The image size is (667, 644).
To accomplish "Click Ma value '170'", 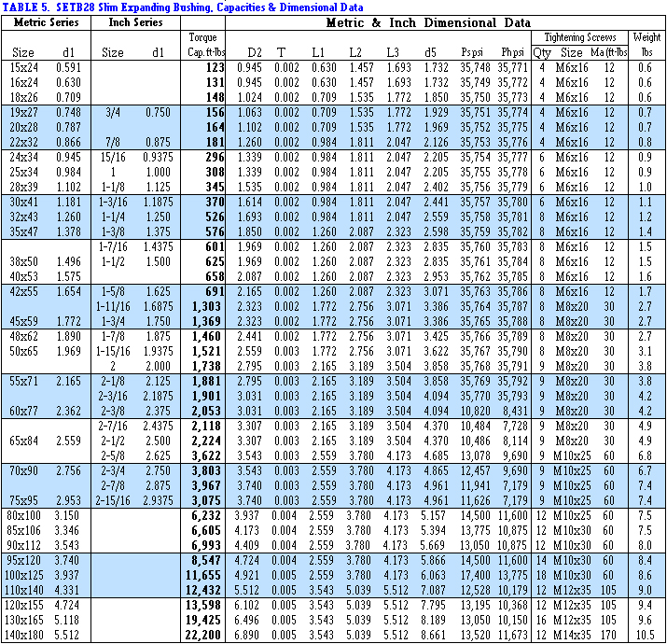I will (x=609, y=635).
